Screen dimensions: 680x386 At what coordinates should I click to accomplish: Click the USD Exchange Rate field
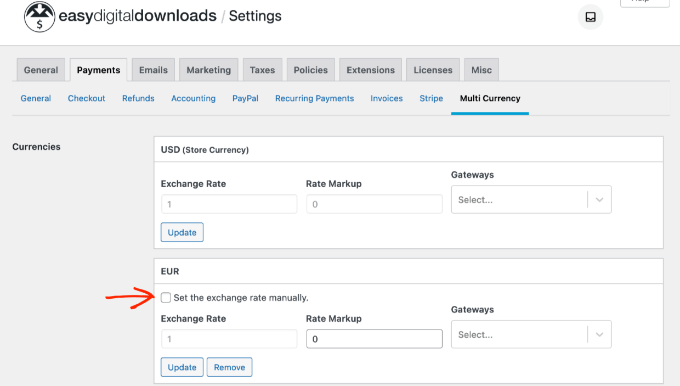[x=229, y=204]
